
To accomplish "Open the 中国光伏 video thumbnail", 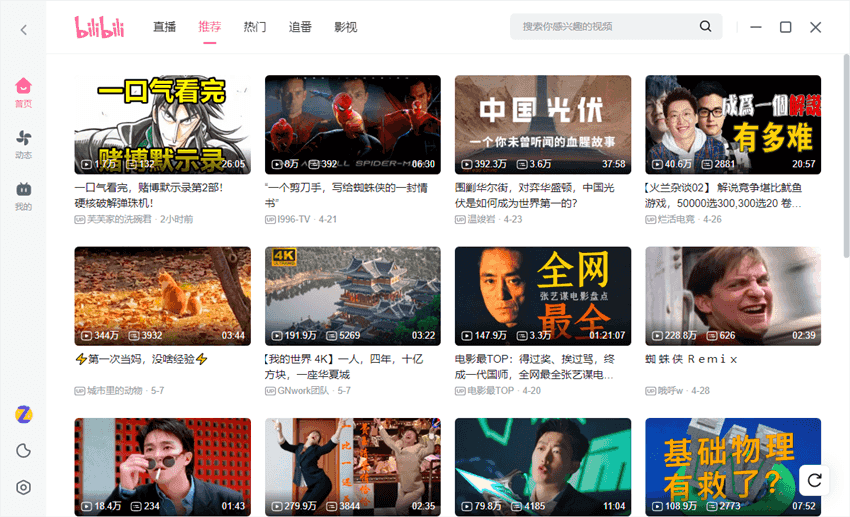I will (x=543, y=125).
